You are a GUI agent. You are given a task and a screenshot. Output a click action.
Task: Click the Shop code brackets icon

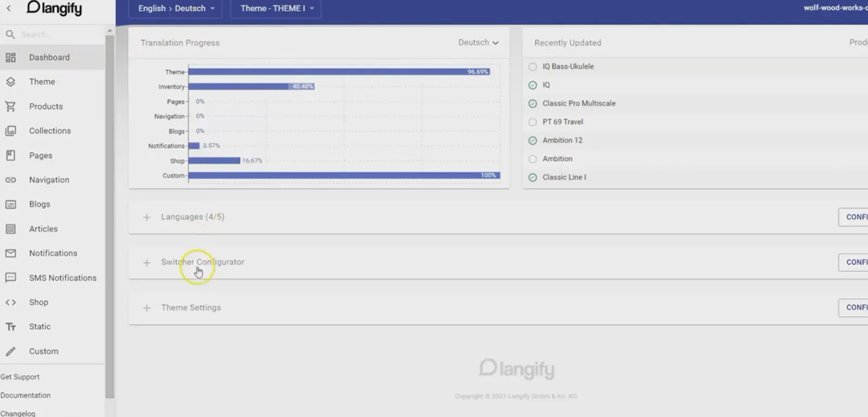pyautogui.click(x=10, y=302)
